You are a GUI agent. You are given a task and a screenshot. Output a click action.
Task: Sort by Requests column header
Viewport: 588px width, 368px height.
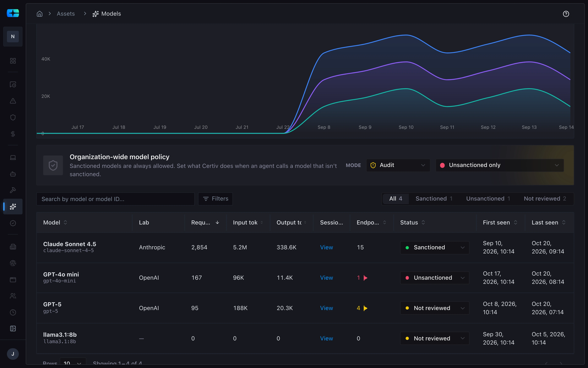205,222
